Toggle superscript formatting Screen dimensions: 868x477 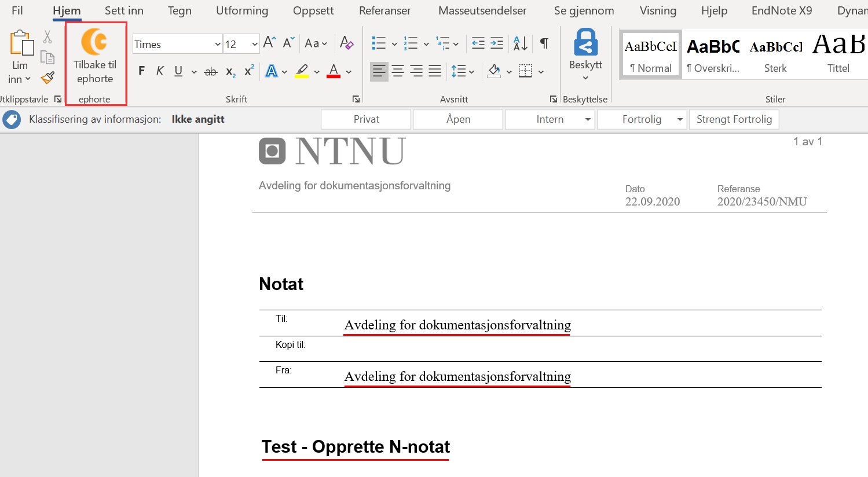[x=249, y=71]
